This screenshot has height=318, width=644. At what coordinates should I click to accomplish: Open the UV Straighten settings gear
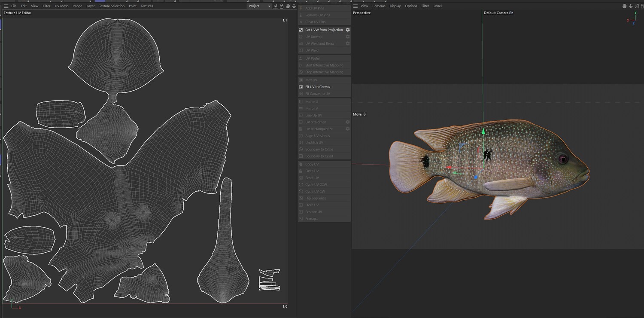click(348, 122)
